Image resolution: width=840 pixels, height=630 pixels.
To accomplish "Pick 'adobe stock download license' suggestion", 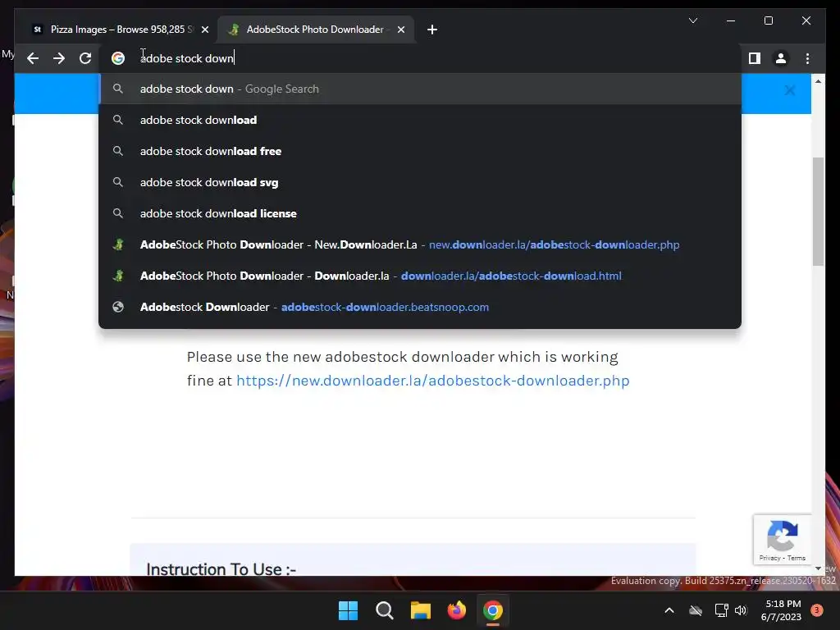I will pyautogui.click(x=420, y=213).
